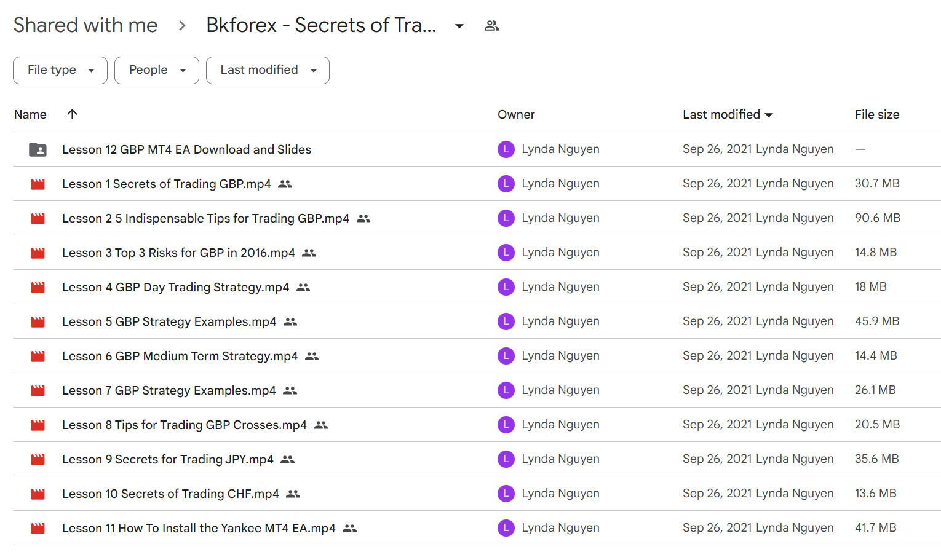The height and width of the screenshot is (560, 941).
Task: Click the 18 MB file size value
Action: coord(871,286)
